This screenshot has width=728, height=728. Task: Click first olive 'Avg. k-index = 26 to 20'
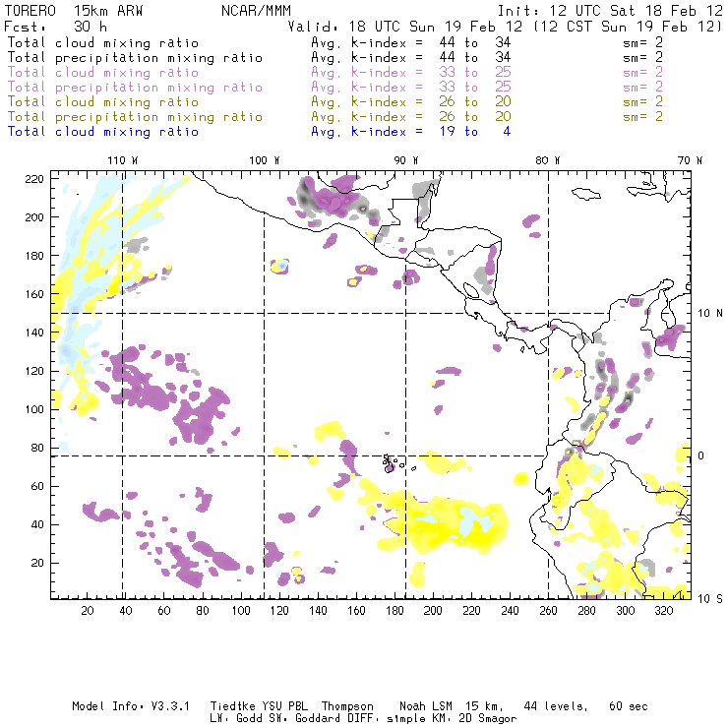(411, 101)
